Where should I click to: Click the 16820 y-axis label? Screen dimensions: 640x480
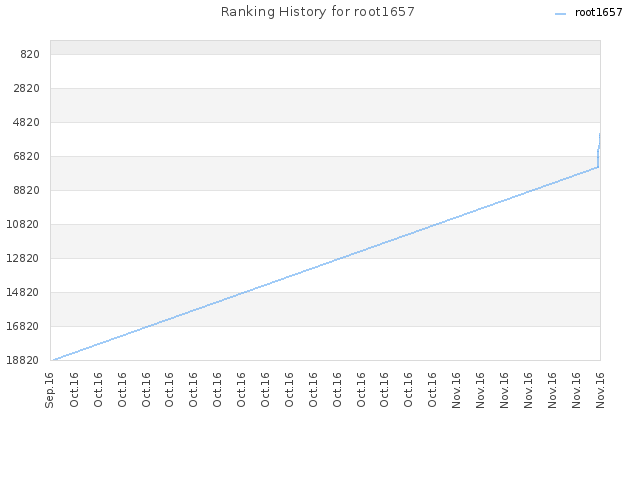click(x=23, y=327)
